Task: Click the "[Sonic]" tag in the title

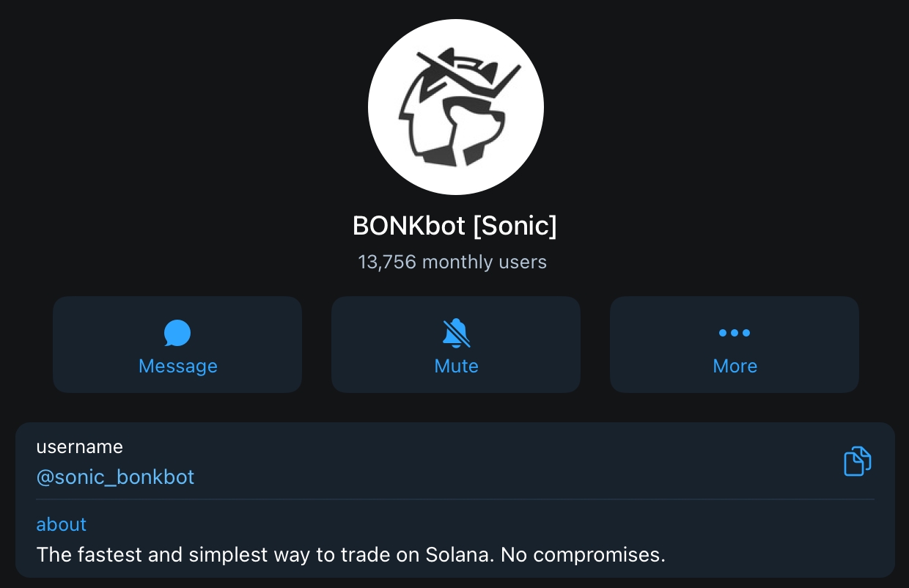Action: point(515,226)
